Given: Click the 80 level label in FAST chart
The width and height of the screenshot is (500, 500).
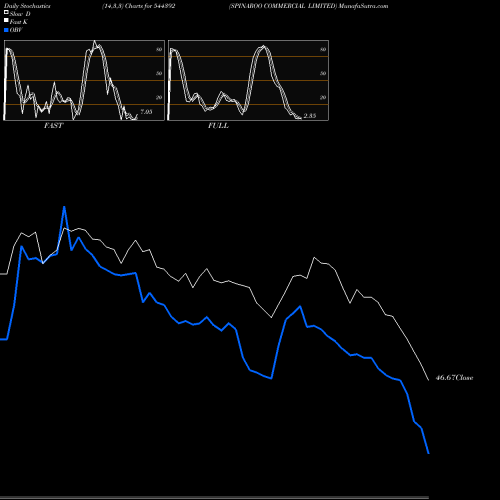Looking at the screenshot, I should coord(159,49).
